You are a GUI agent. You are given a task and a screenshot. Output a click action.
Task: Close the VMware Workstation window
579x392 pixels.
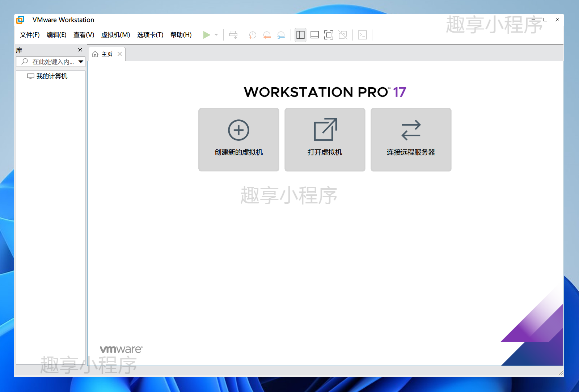tap(557, 20)
